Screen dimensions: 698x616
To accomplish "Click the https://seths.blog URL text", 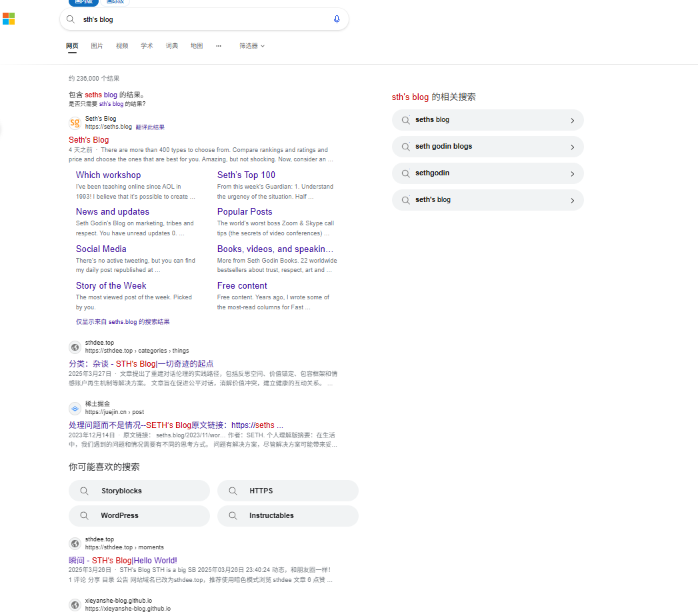I will click(x=109, y=127).
